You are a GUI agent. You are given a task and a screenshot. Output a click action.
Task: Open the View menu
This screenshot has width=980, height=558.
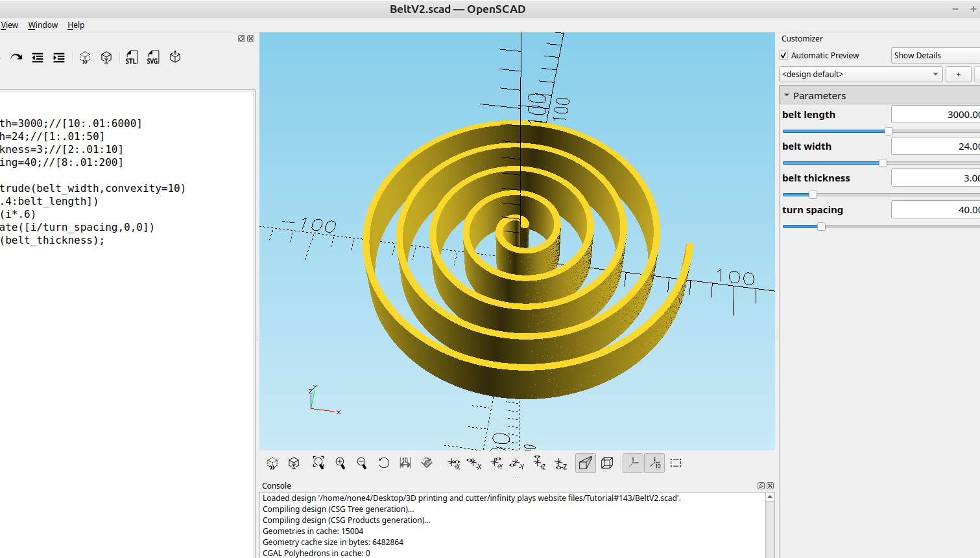(x=9, y=25)
